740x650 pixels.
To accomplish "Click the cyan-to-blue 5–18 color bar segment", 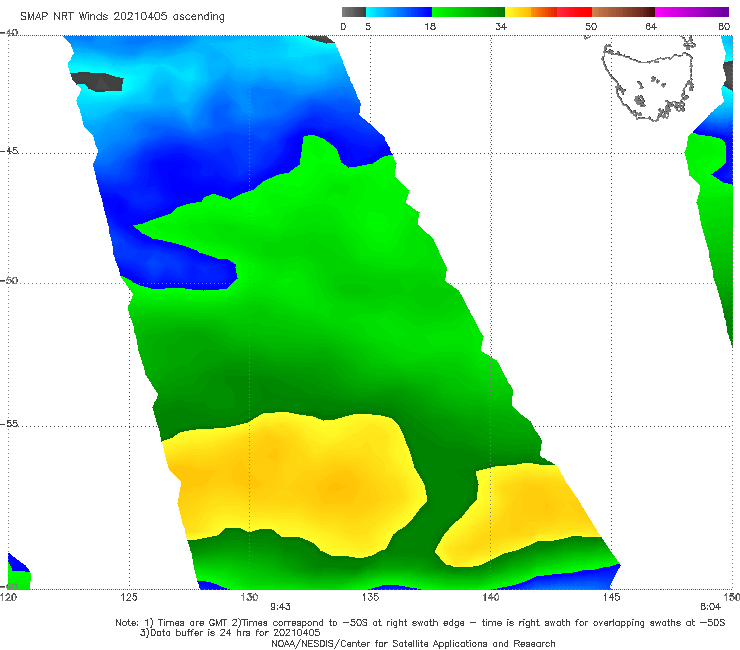I will pos(399,12).
